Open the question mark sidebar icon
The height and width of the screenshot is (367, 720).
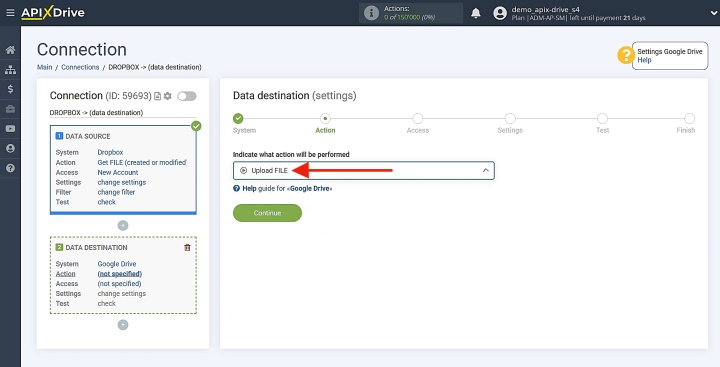(10, 168)
